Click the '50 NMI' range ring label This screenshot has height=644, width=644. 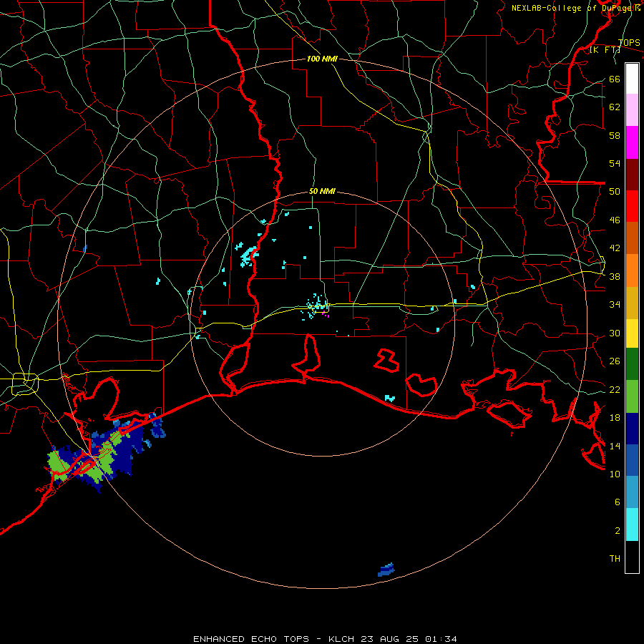click(x=322, y=191)
